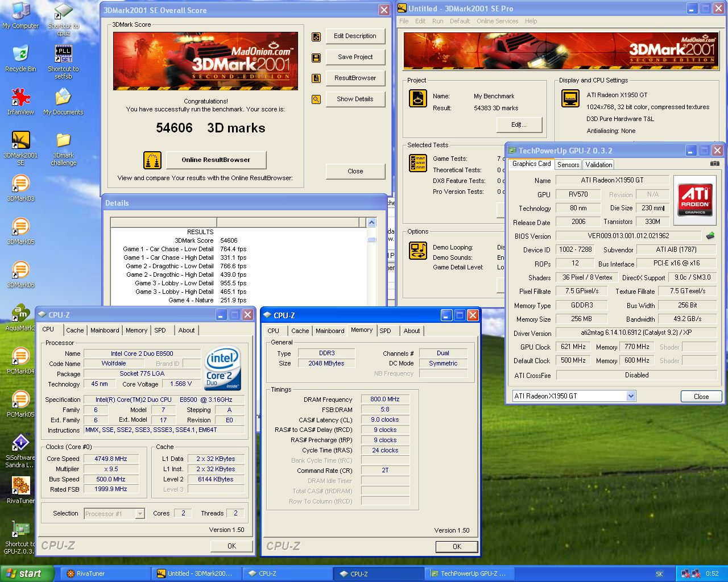The height and width of the screenshot is (582, 728).
Task: Click the Edit Description button
Action: pyautogui.click(x=355, y=36)
